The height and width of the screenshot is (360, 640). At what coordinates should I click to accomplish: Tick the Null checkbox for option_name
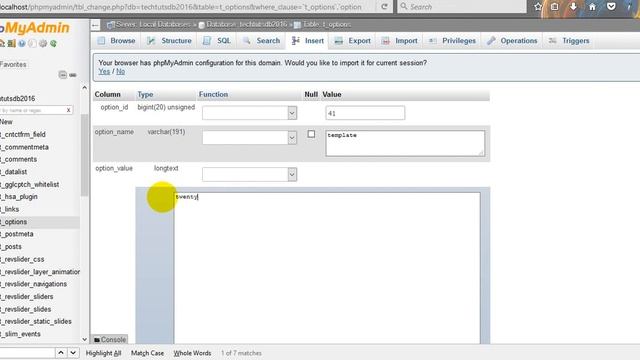pos(311,134)
